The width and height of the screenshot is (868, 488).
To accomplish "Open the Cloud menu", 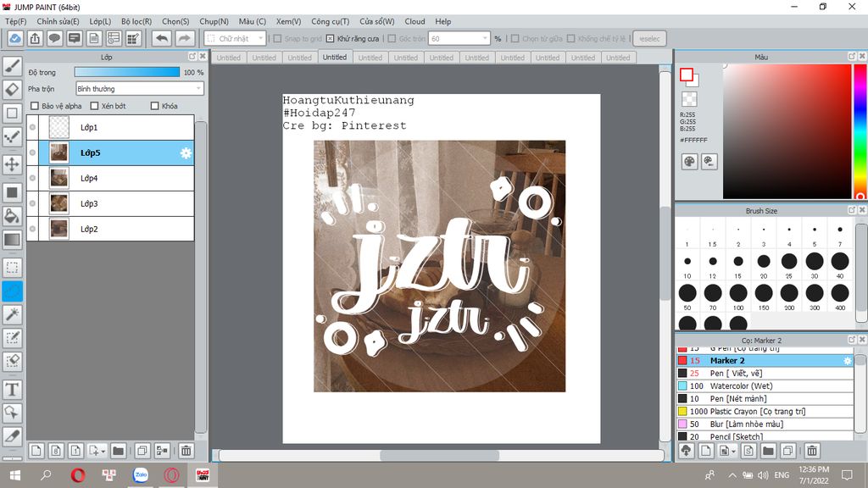I will click(415, 21).
